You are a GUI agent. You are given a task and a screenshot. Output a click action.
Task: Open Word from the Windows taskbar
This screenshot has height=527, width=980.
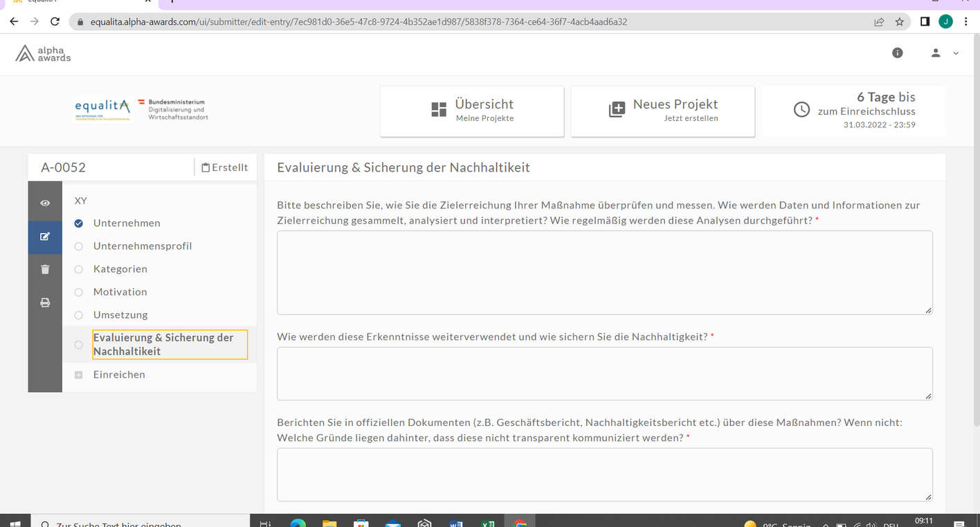pos(455,523)
